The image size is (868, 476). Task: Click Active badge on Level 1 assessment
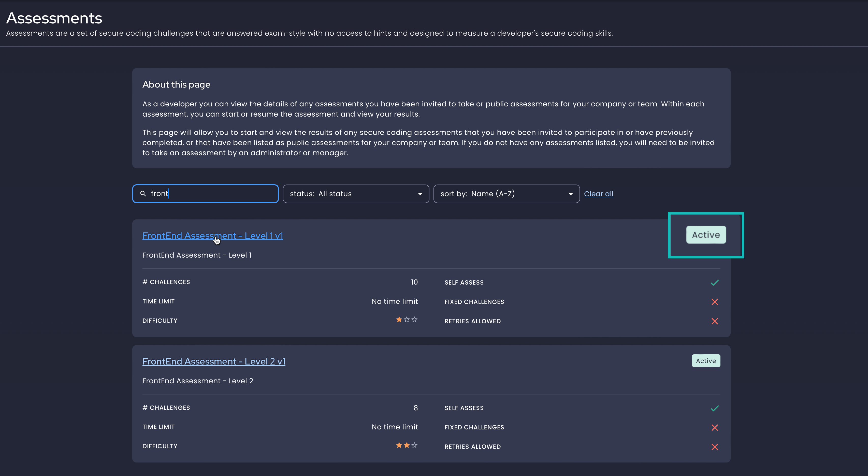pos(706,235)
